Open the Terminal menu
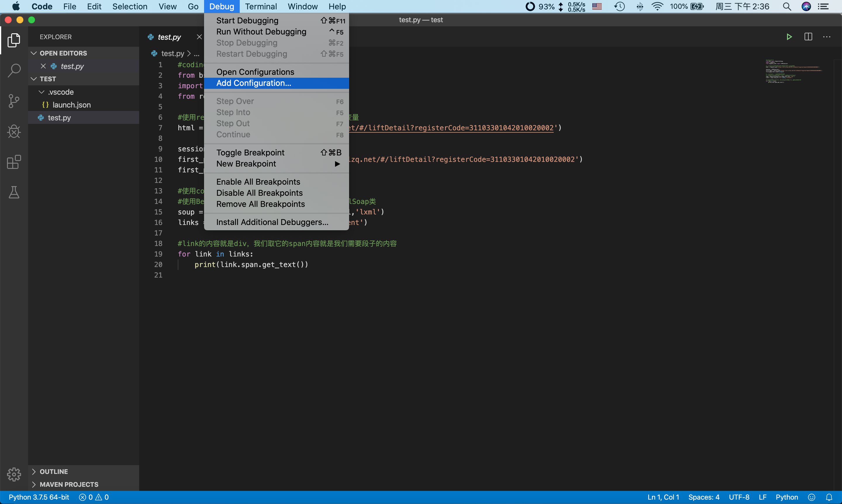This screenshot has height=504, width=842. click(x=261, y=6)
